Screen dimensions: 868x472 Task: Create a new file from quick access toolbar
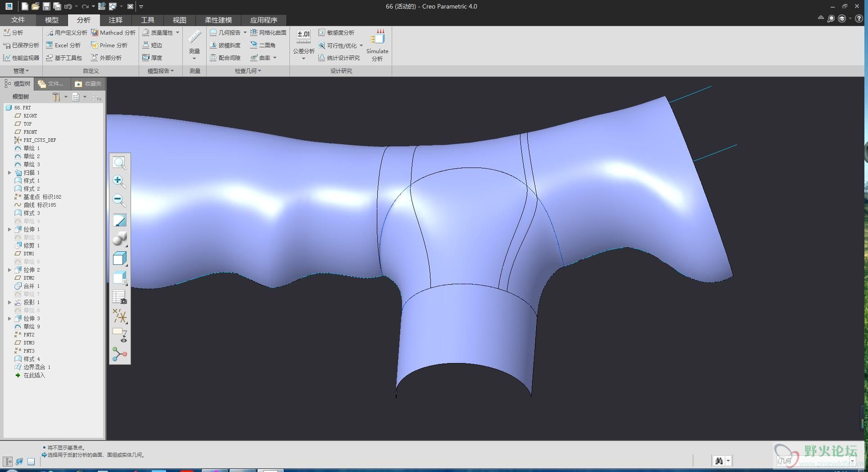(25, 6)
